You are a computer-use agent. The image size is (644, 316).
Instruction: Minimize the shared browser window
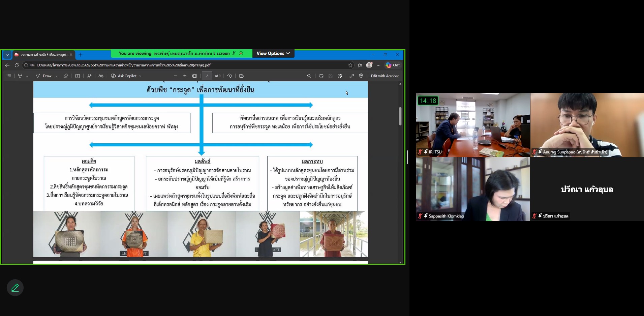click(x=373, y=54)
